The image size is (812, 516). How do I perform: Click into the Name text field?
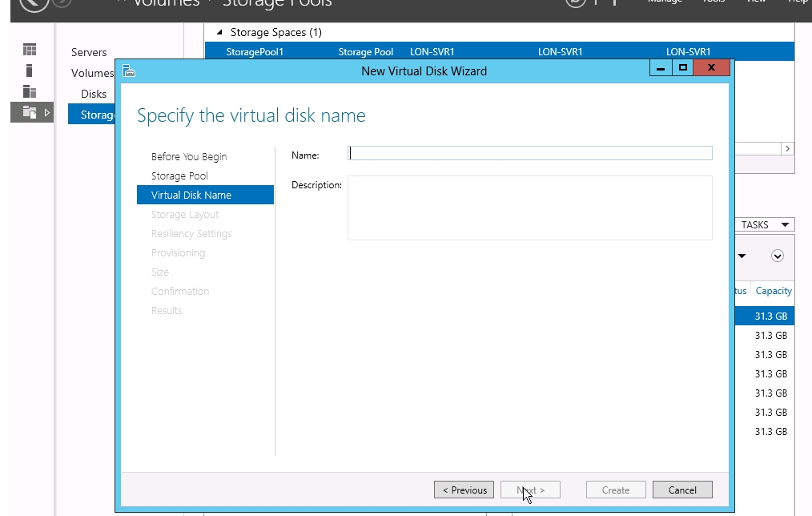[530, 154]
